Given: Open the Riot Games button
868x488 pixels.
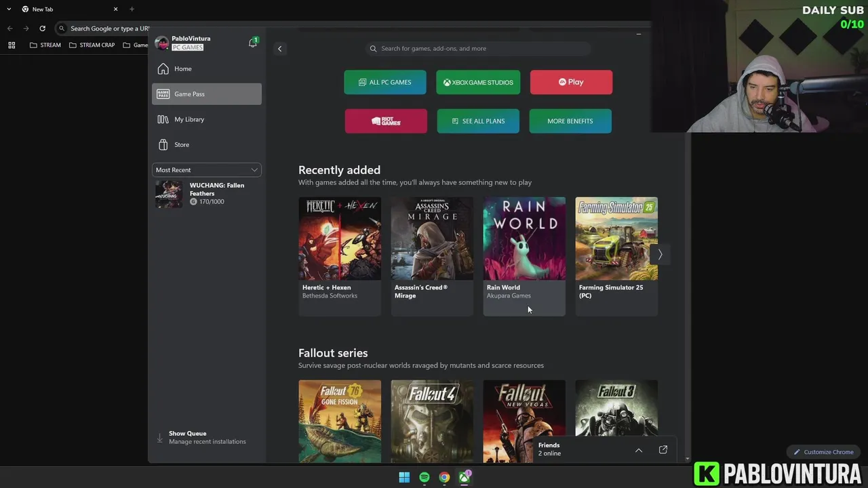Looking at the screenshot, I should click(x=386, y=121).
